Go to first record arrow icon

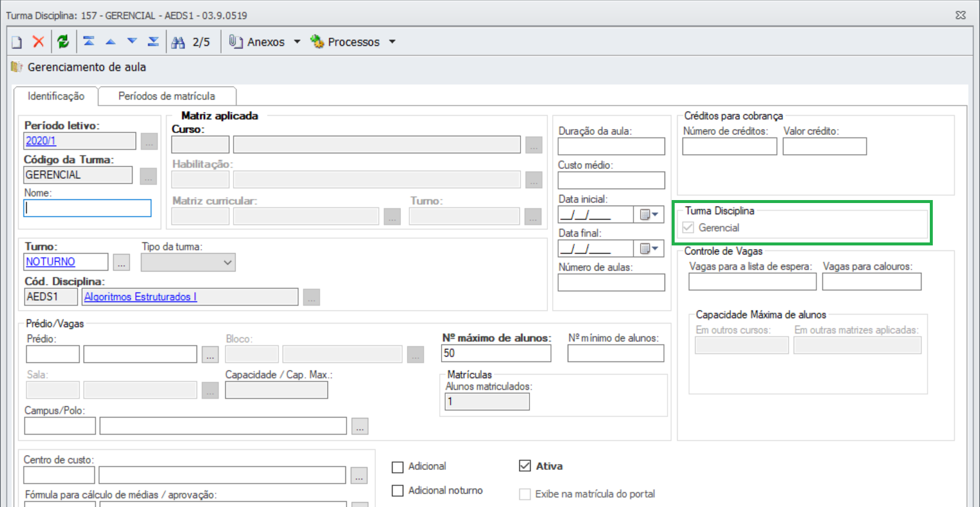[x=89, y=41]
